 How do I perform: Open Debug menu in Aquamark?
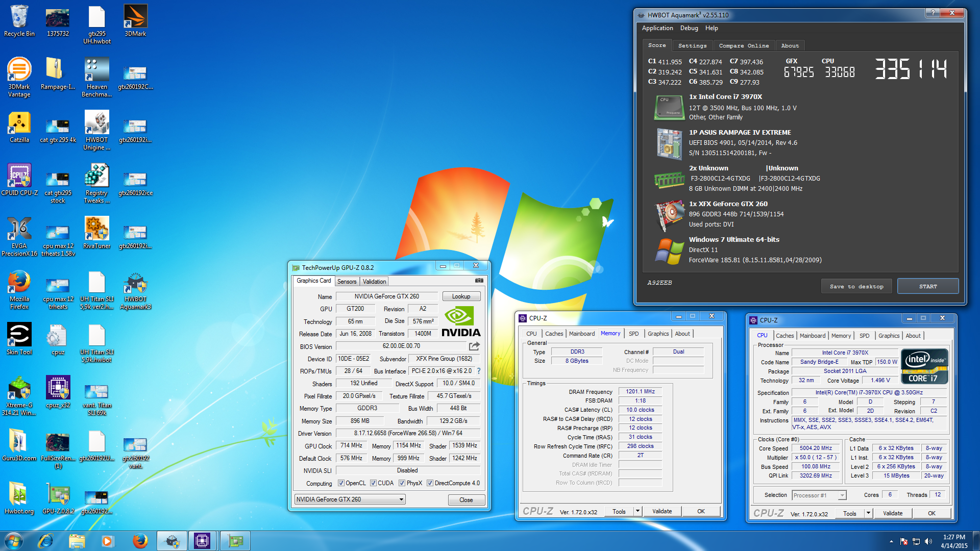pyautogui.click(x=689, y=28)
